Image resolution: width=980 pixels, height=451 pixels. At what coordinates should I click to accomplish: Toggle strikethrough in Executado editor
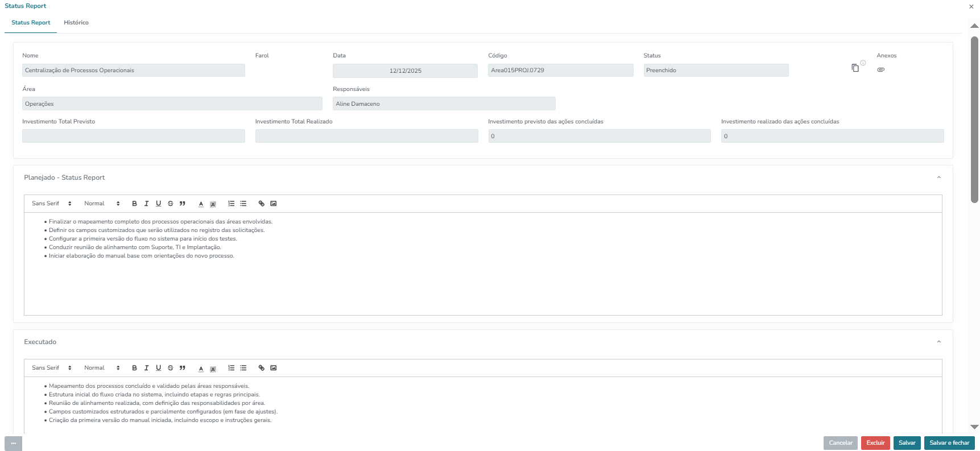(170, 368)
